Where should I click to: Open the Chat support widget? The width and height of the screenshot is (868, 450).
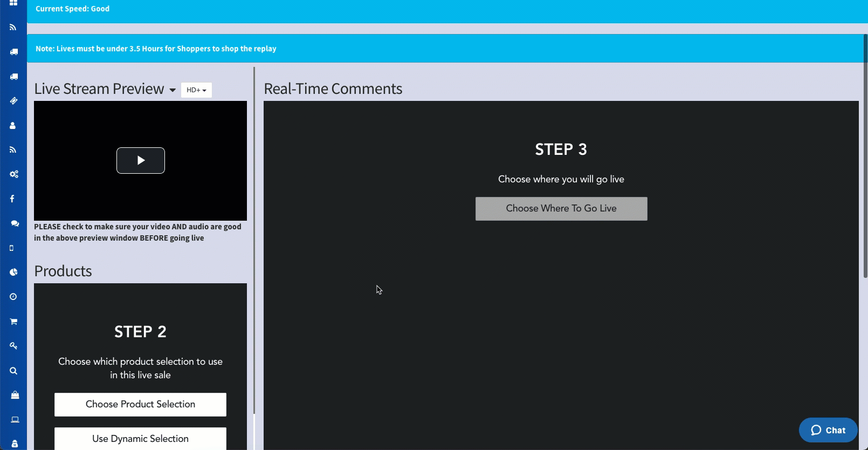click(x=828, y=430)
